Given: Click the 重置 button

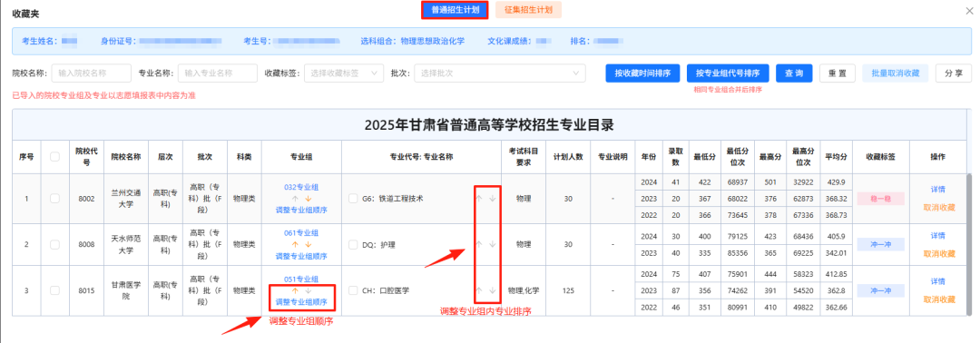Looking at the screenshot, I should point(838,73).
